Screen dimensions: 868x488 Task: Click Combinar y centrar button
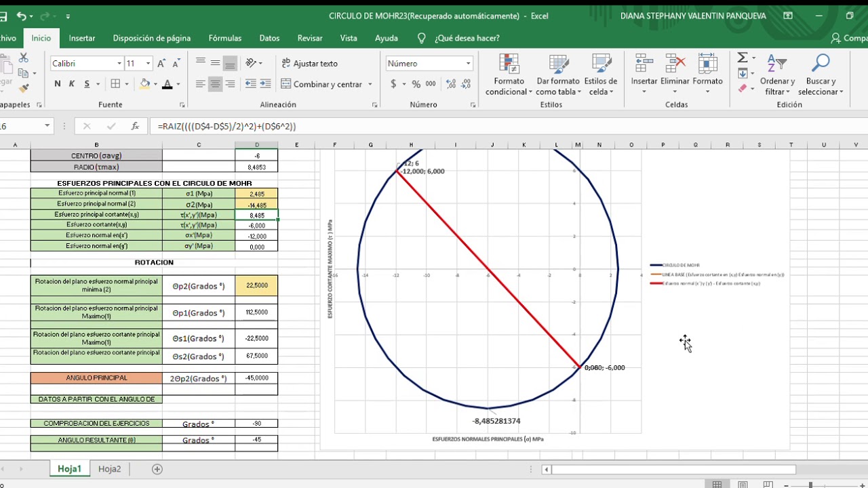coord(322,84)
